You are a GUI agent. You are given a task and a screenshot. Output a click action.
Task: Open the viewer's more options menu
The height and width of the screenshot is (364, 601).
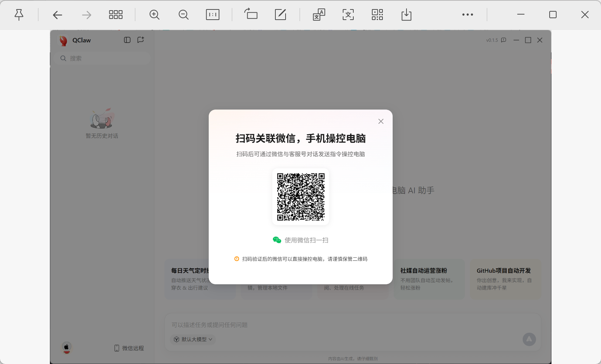468,15
